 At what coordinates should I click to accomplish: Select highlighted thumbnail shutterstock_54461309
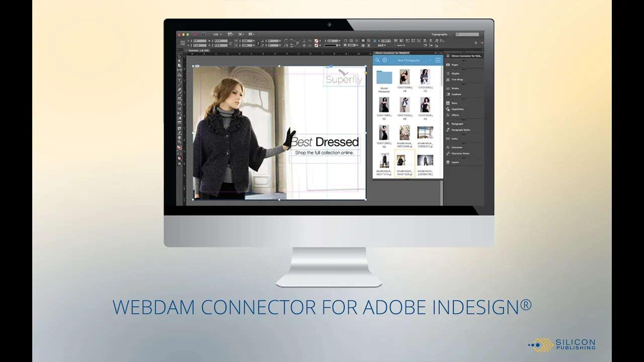(405, 163)
